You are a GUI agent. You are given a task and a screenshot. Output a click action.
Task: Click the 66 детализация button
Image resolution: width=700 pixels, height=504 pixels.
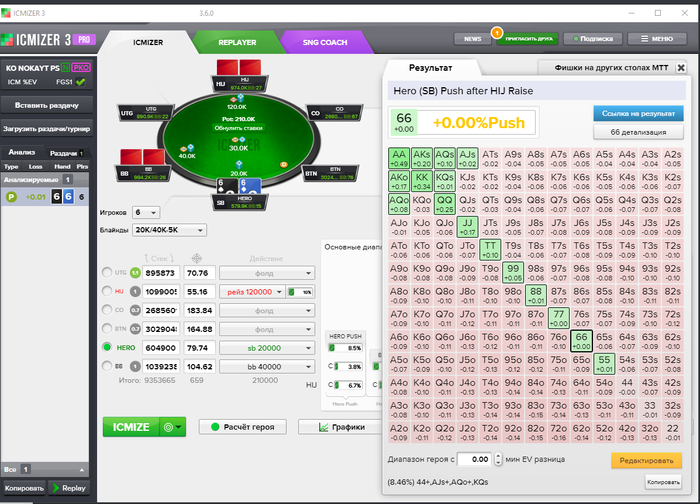[x=638, y=132]
